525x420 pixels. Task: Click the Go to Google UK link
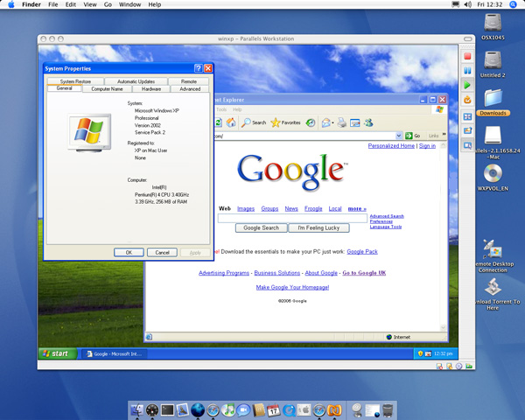pos(364,273)
